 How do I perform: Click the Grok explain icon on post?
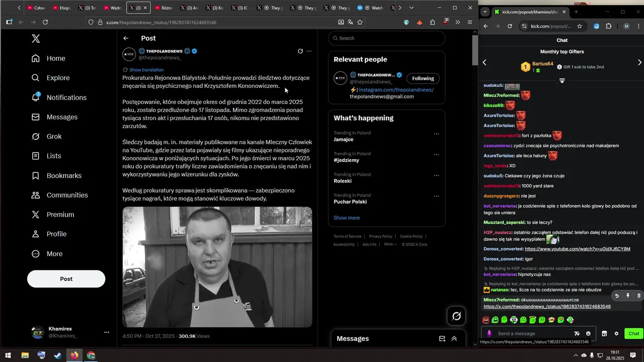(300, 51)
